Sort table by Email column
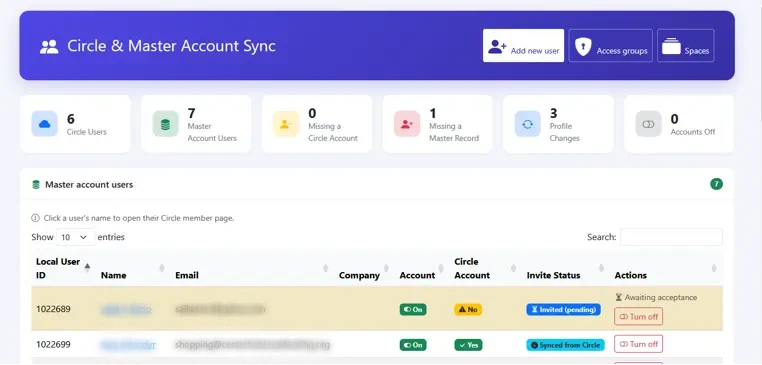 click(253, 268)
